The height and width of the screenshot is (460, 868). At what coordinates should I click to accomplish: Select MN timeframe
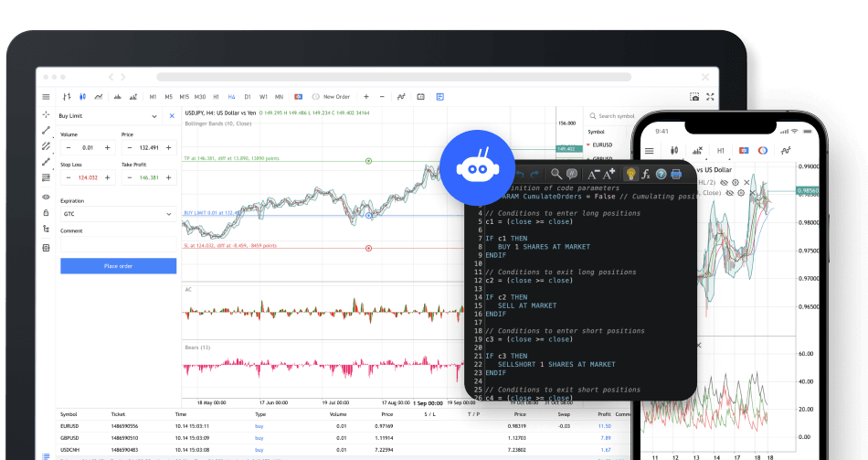pos(279,97)
